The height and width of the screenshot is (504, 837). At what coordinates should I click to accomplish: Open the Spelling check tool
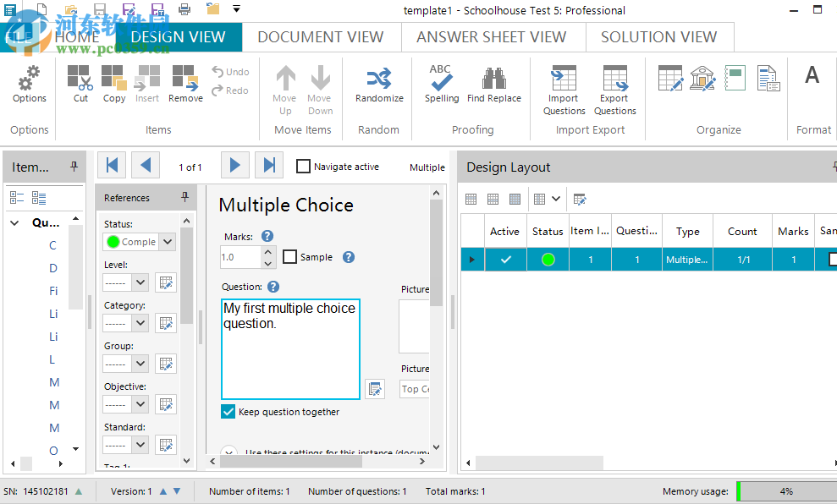441,79
